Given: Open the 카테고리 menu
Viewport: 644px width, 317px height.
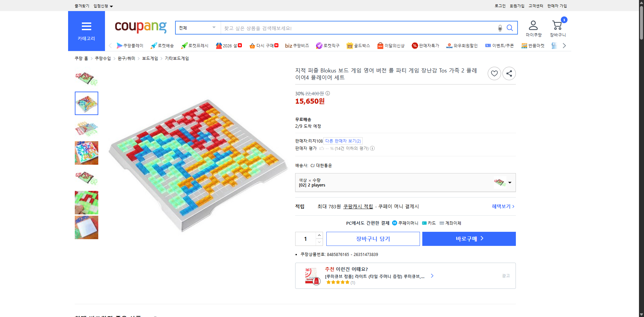Looking at the screenshot, I should (x=86, y=31).
